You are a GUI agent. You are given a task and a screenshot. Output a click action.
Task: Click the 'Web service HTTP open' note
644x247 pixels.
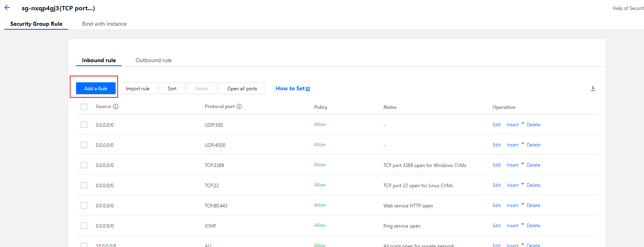coord(408,206)
